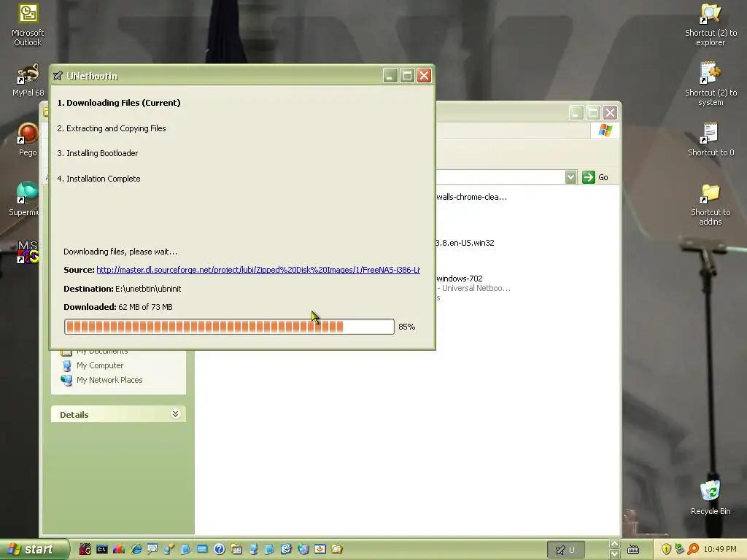Click taskbar scroll down arrow
747x560 pixels.
614,554
